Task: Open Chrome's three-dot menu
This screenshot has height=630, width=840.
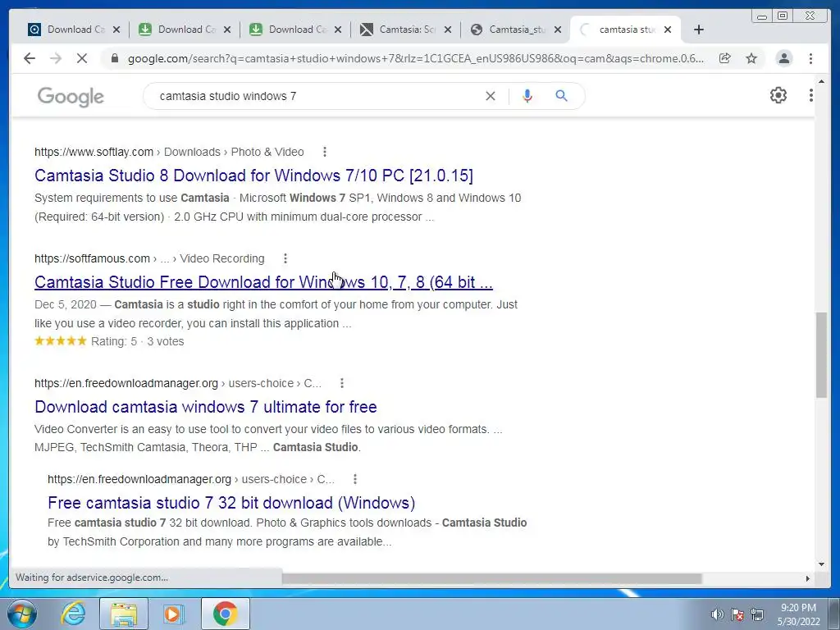Action: 810,58
